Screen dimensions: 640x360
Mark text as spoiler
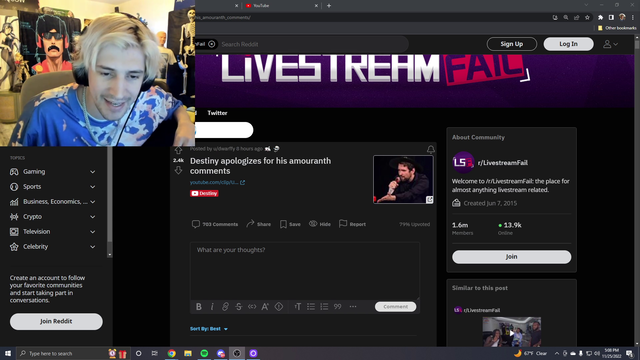[279, 307]
